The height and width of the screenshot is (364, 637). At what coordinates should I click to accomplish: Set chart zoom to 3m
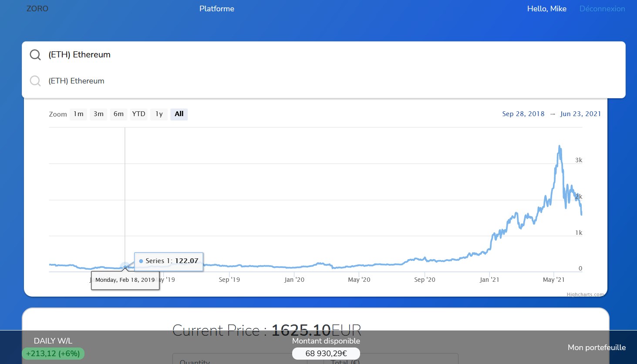coord(98,114)
